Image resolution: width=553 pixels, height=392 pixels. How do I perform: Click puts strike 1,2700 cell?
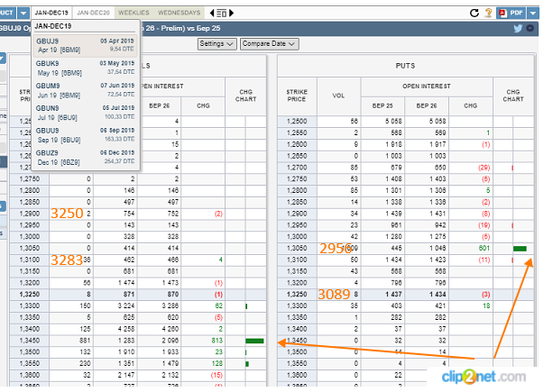point(297,168)
